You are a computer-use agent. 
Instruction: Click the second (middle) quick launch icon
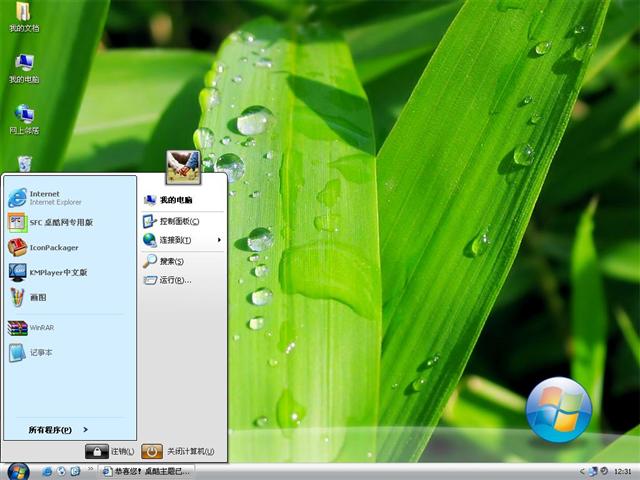click(x=61, y=471)
